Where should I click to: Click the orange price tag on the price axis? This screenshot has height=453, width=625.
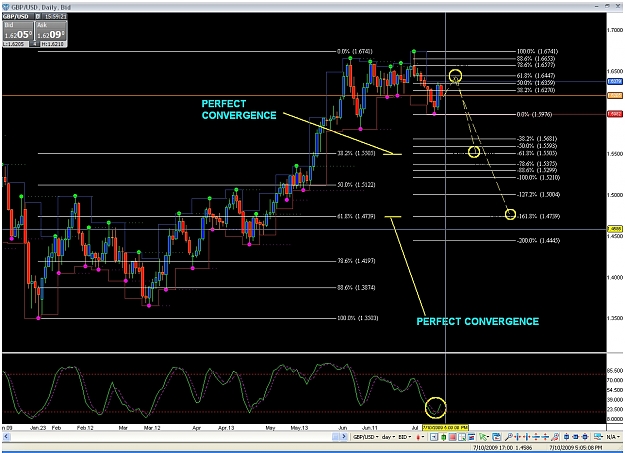pos(615,96)
